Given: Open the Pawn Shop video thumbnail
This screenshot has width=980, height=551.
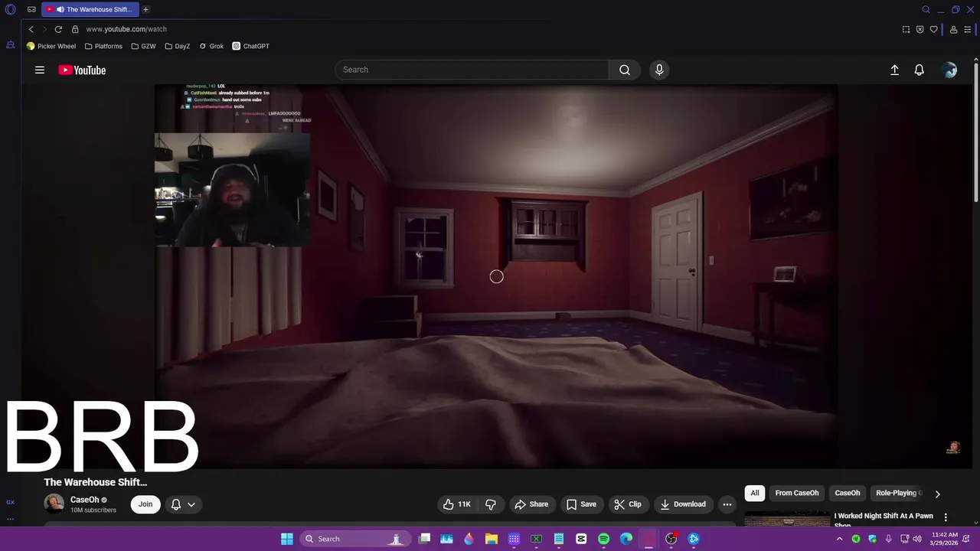Looking at the screenshot, I should 787,520.
